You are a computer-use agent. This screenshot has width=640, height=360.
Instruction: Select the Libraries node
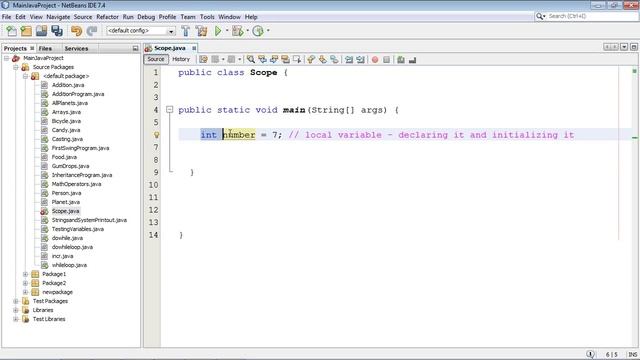43,310
